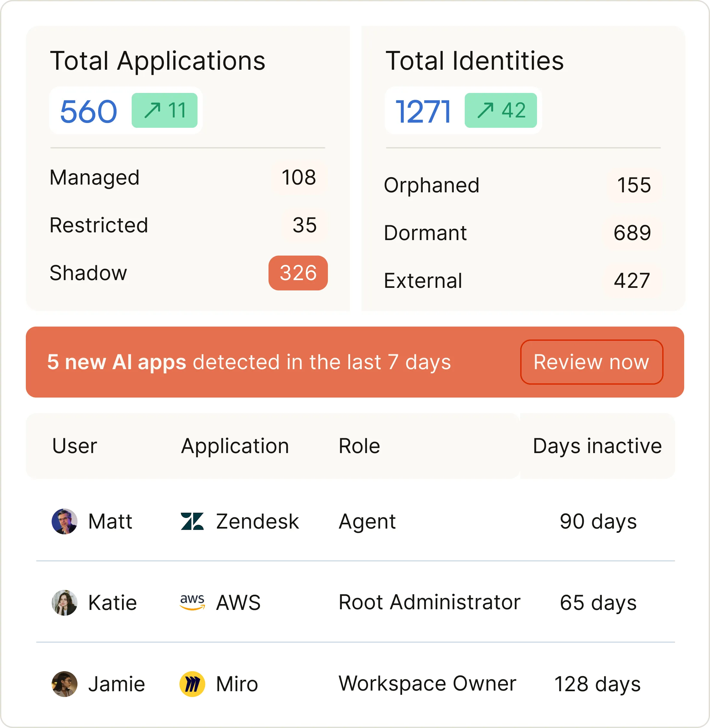Click the Application column header
Screen dimensions: 710x728
pos(235,446)
